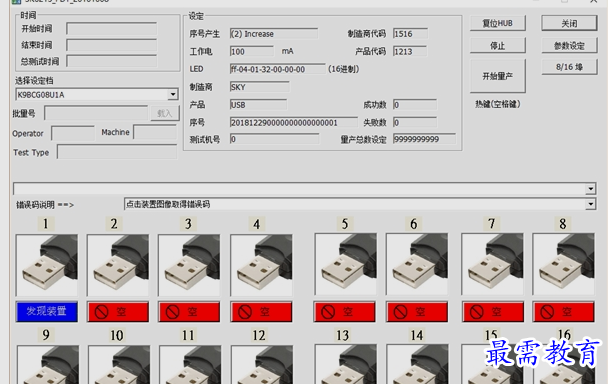Click the slot number 8 label
This screenshot has width=608, height=384.
coord(563,224)
